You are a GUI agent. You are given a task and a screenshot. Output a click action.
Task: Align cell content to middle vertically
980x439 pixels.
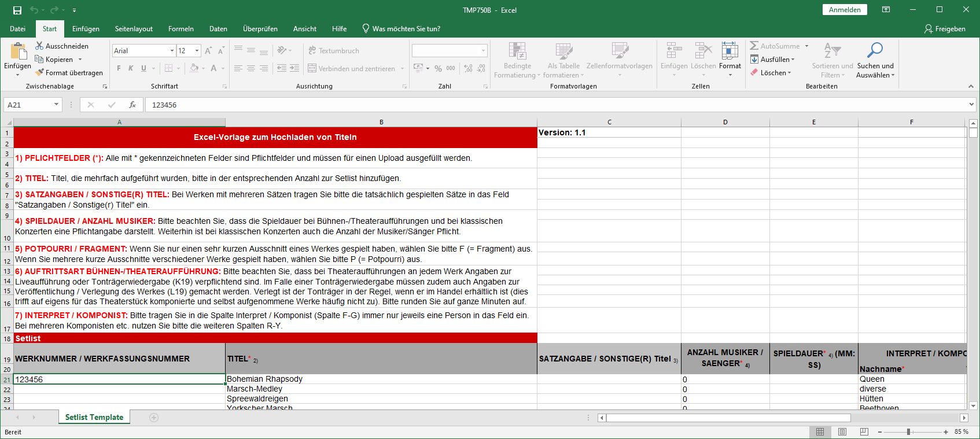click(251, 50)
